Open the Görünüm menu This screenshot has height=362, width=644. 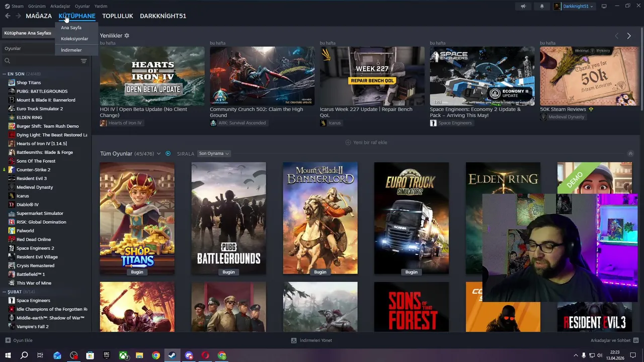[37, 6]
